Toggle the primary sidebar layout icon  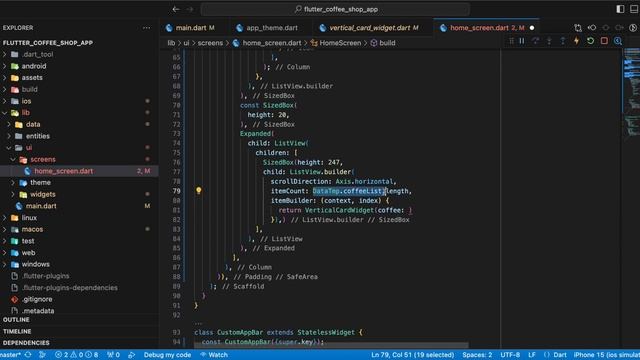tap(620, 9)
